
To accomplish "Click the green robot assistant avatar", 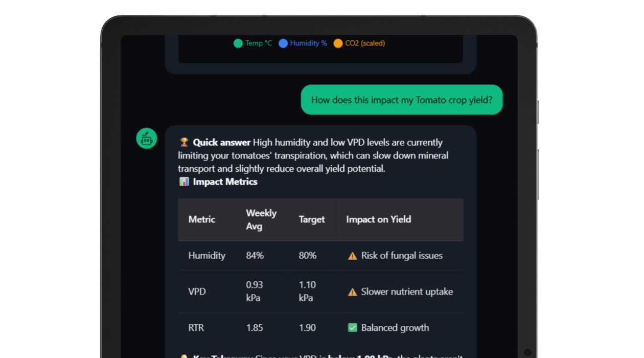I will coord(146,138).
